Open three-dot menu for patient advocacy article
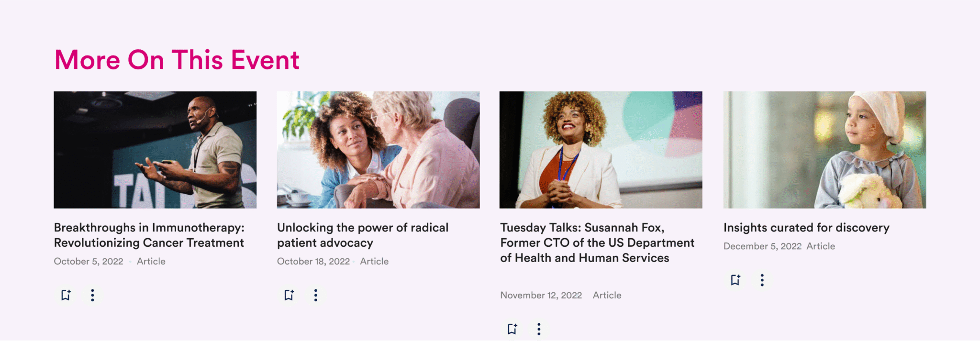 pyautogui.click(x=315, y=295)
